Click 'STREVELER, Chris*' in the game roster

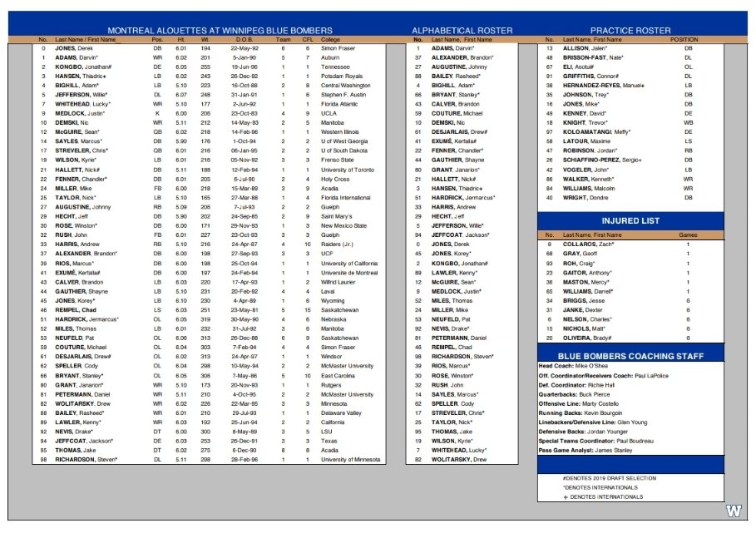click(x=82, y=151)
